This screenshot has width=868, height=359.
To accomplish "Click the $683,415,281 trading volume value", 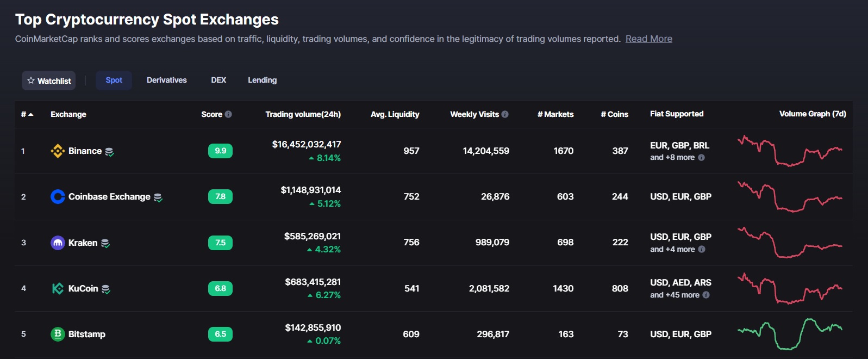I will 313,282.
